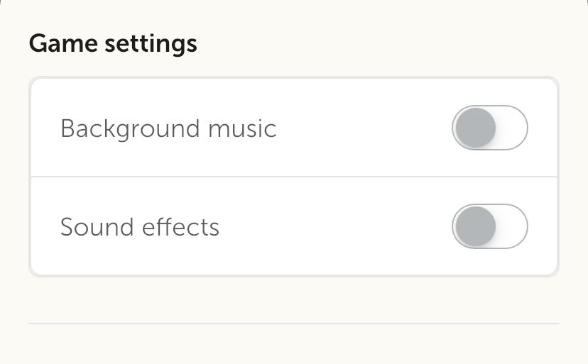The image size is (588, 364).
Task: Click empty right side of Background music track
Action: [513, 128]
